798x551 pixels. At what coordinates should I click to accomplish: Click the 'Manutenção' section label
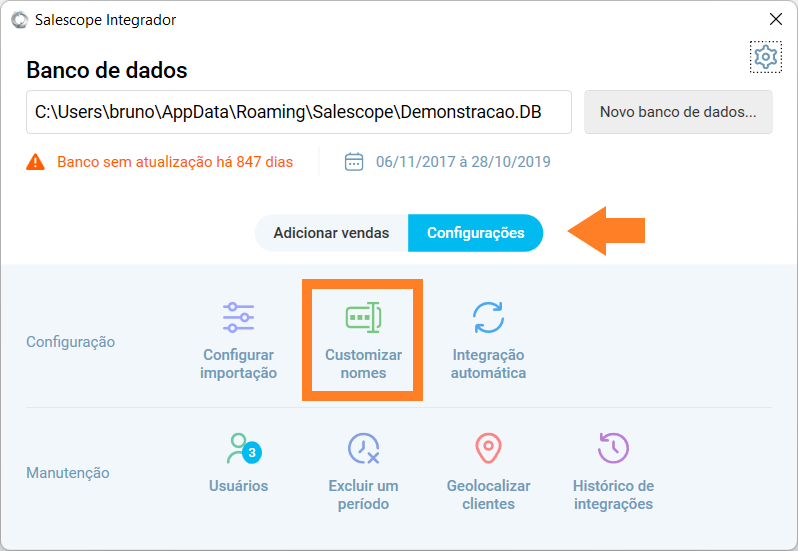click(68, 473)
